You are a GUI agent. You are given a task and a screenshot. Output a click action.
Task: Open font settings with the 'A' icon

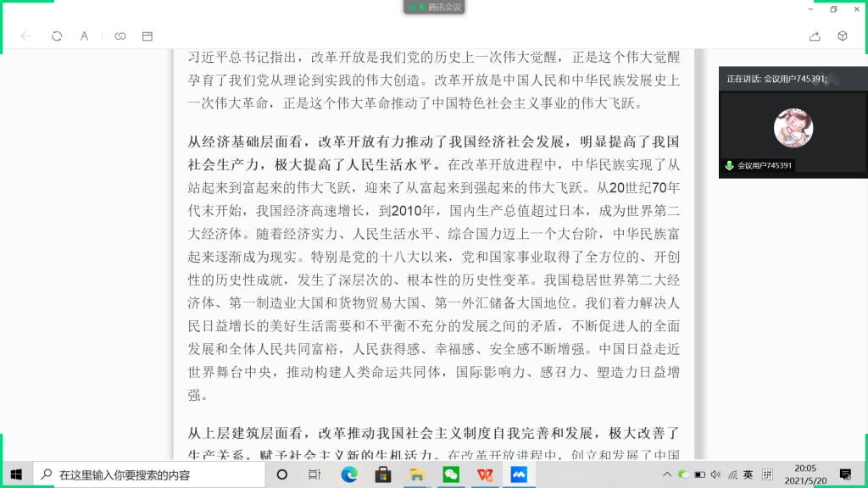point(85,36)
